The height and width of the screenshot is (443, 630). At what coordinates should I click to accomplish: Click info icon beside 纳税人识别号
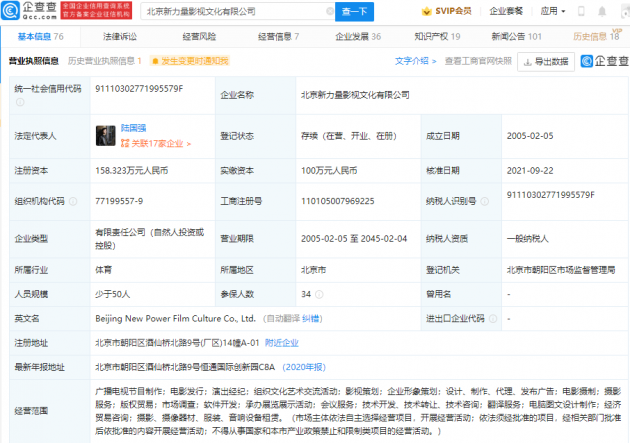[485, 201]
